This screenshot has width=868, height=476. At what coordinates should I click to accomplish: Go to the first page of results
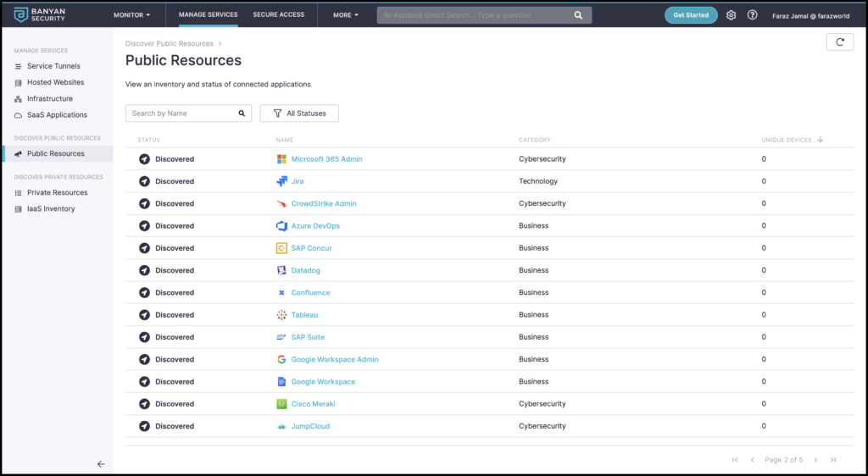[x=735, y=460]
